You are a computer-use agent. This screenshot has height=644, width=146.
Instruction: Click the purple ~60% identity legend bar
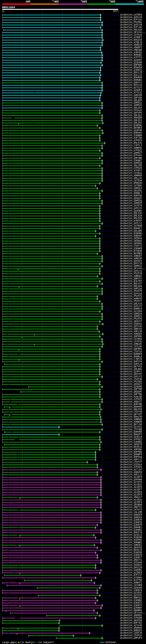click(x=73, y=4)
